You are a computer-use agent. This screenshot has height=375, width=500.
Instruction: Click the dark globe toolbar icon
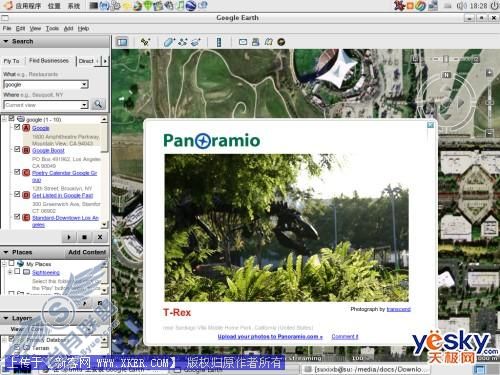coord(281,42)
